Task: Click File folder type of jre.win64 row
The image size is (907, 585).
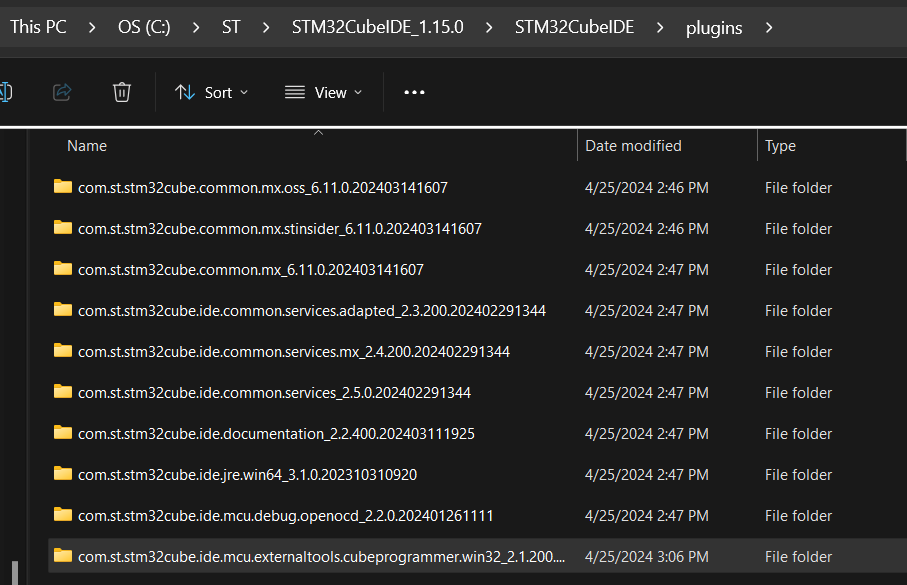Action: click(798, 475)
